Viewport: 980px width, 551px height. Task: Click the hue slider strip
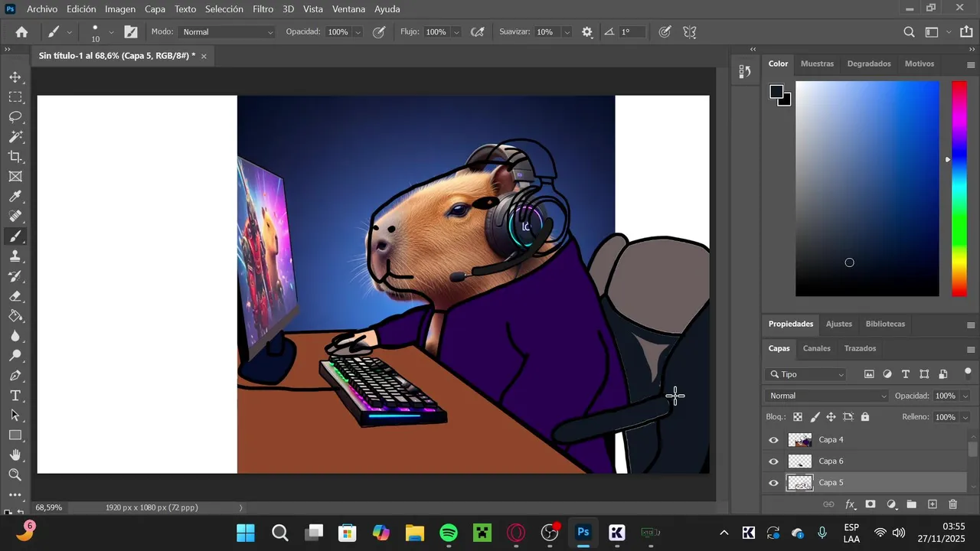point(959,188)
